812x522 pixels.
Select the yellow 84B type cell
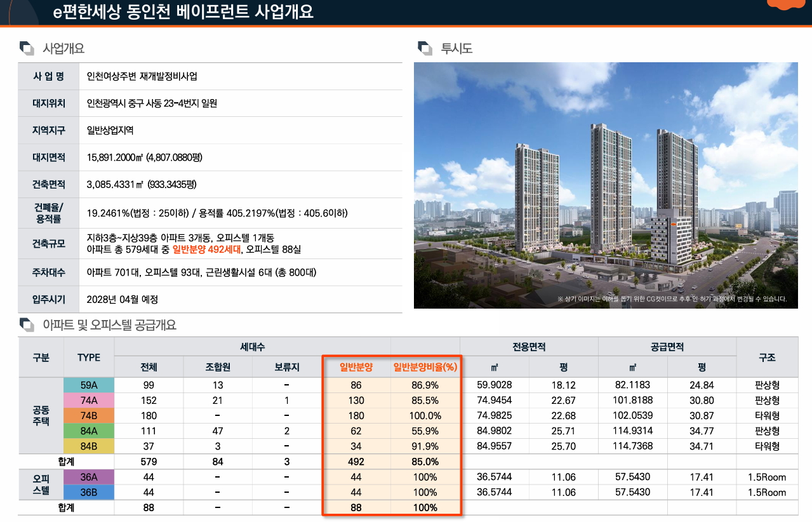point(89,446)
